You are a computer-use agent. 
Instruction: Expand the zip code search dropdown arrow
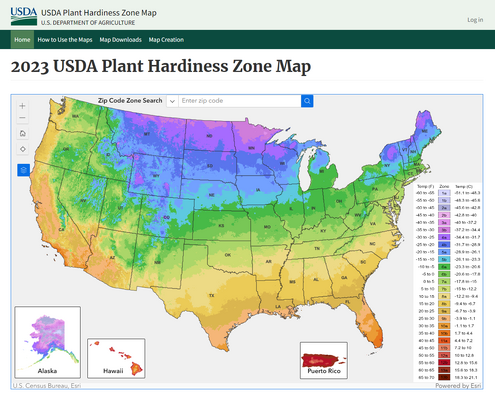coord(172,101)
